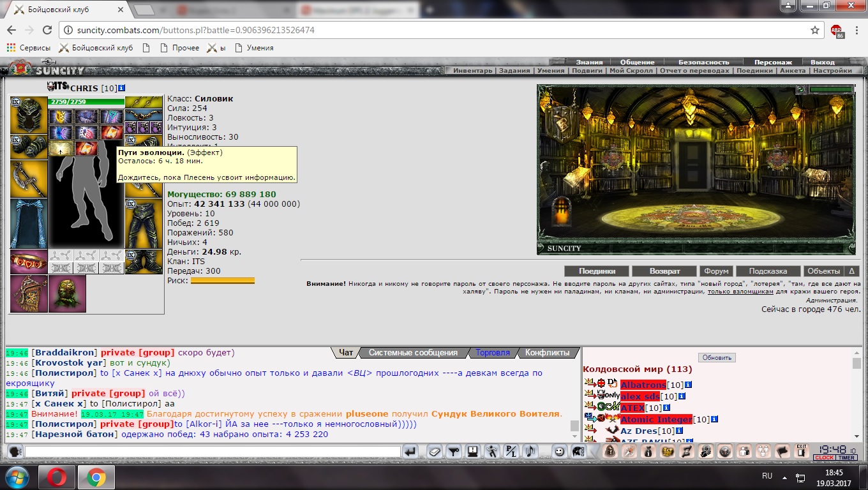Screen dimensions: 868x490
Task: Select the gauntlets bracers equipment slot
Action: point(29,147)
